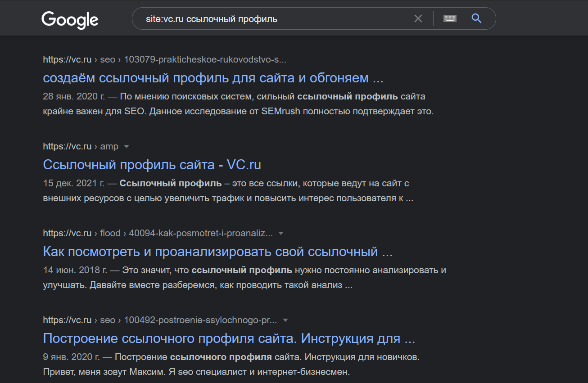588x383 pixels.
Task: Expand the dropdown arrow next to 100492-postroenie URL
Action: click(x=285, y=320)
